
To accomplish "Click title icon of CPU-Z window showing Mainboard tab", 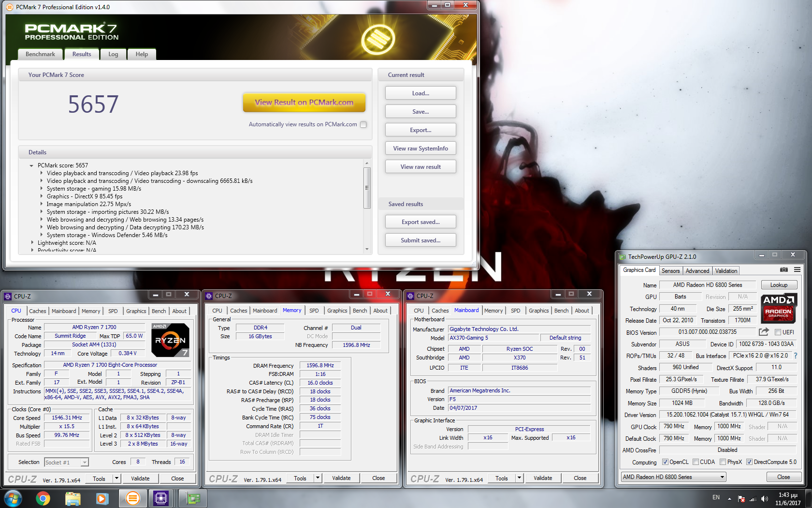I will pos(410,296).
